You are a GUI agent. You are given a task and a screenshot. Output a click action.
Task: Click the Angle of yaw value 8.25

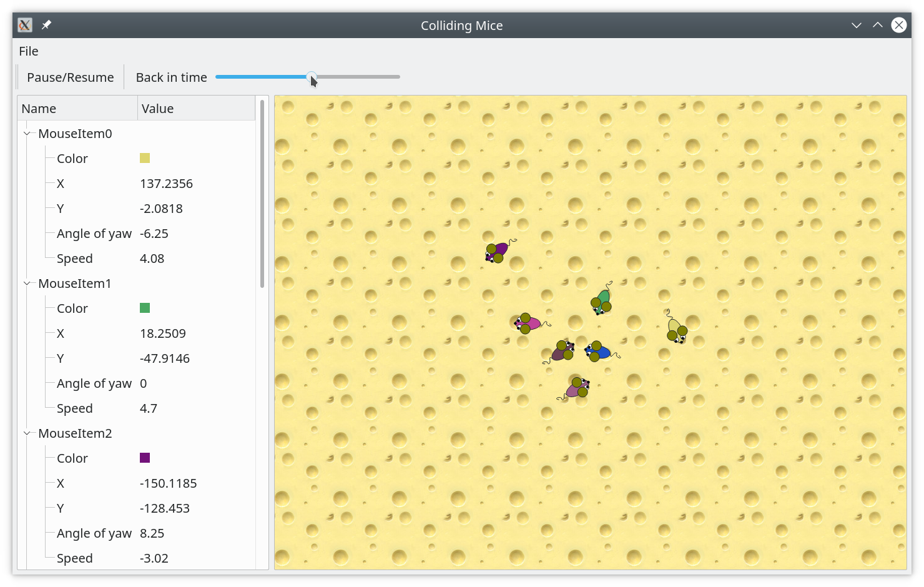pos(152,533)
